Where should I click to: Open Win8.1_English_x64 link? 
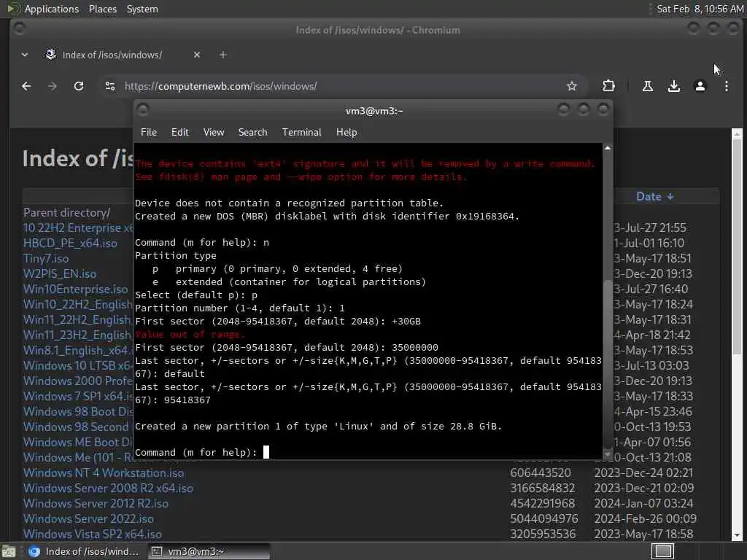(78, 351)
